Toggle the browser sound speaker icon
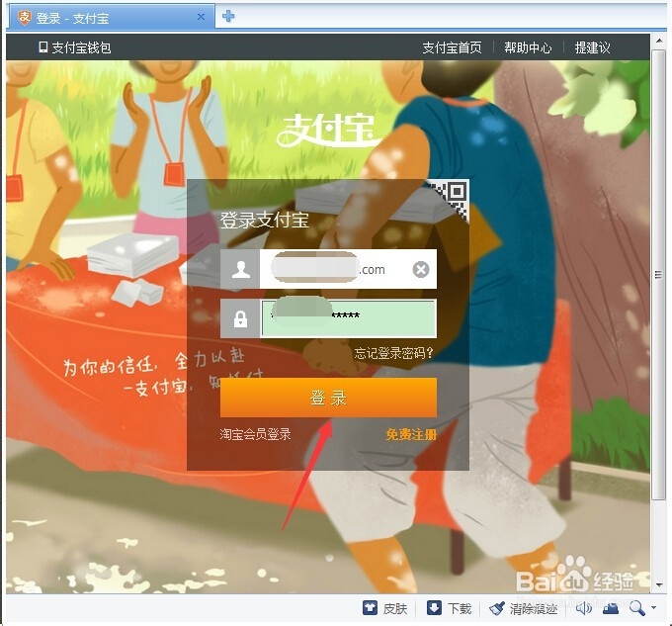Image resolution: width=672 pixels, height=626 pixels. 583,608
